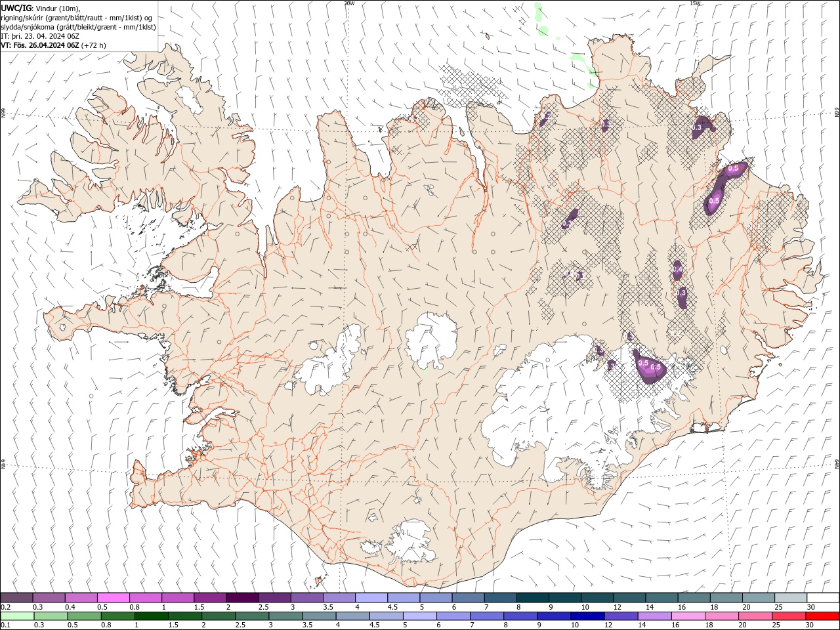
Task: Choose the plum 1.5 swatch in upper legend row
Action: coord(210,598)
